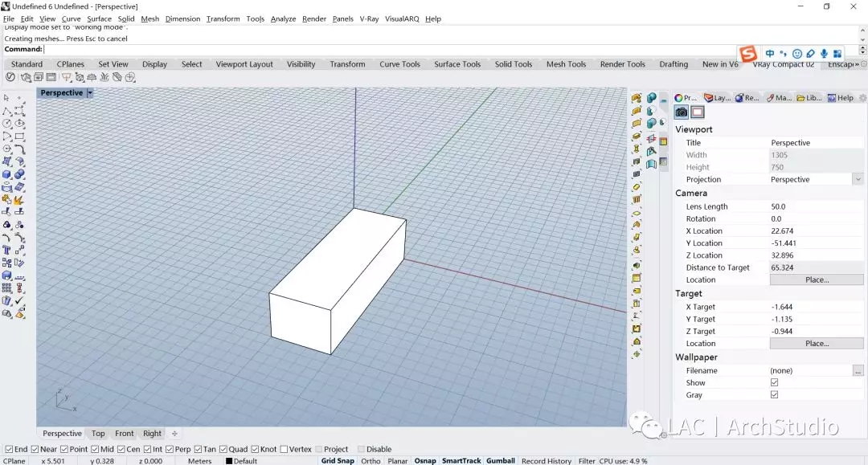868x465 pixels.
Task: Open the Dimension menu
Action: point(182,18)
